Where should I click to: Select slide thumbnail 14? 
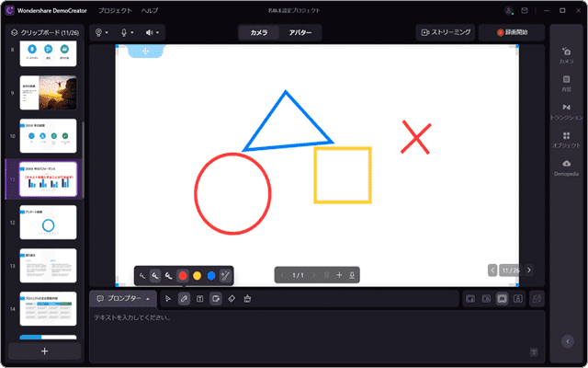click(48, 309)
